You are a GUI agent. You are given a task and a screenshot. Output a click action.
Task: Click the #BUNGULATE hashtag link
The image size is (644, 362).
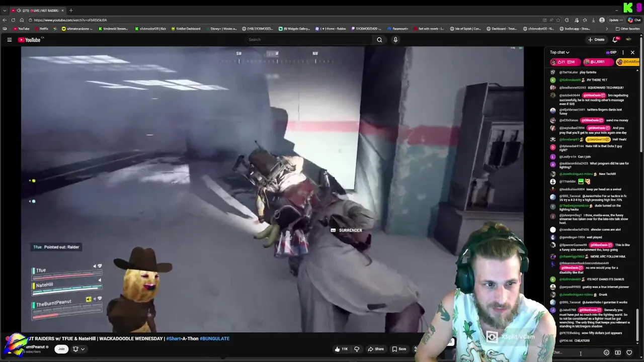(x=214, y=338)
